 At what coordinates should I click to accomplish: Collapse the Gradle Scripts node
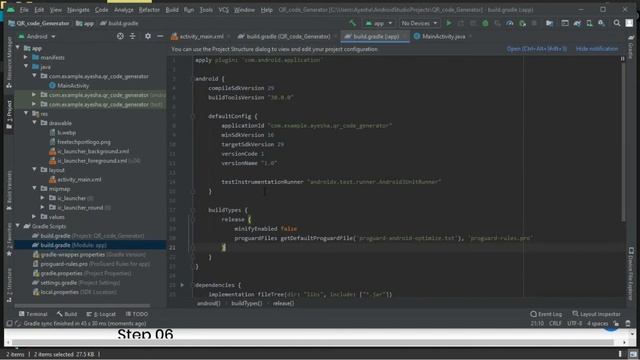(x=18, y=226)
